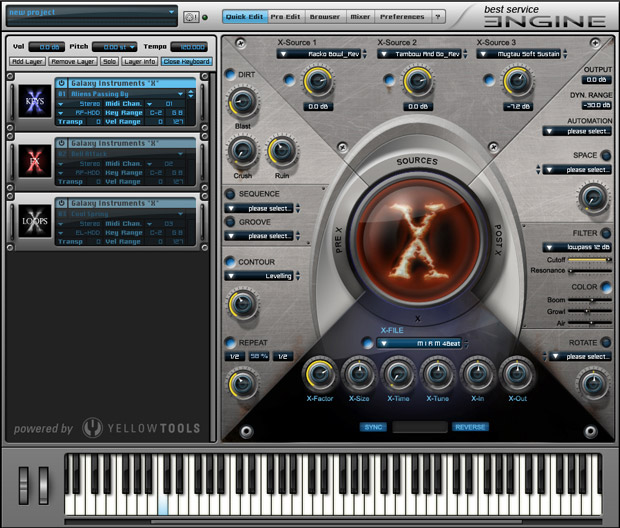
Task: Open X-Source 3 Mugtau Soft Sustain dropdown
Action: click(x=519, y=54)
